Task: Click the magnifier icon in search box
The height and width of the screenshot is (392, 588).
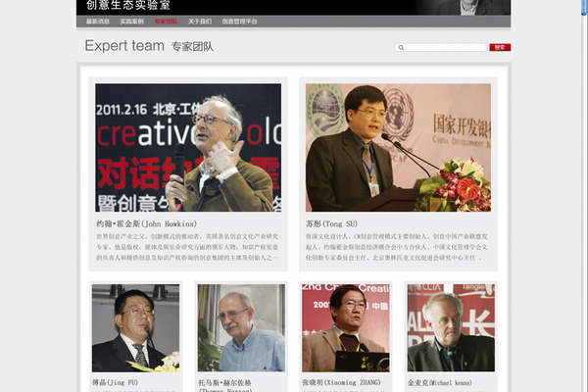Action: 401,48
